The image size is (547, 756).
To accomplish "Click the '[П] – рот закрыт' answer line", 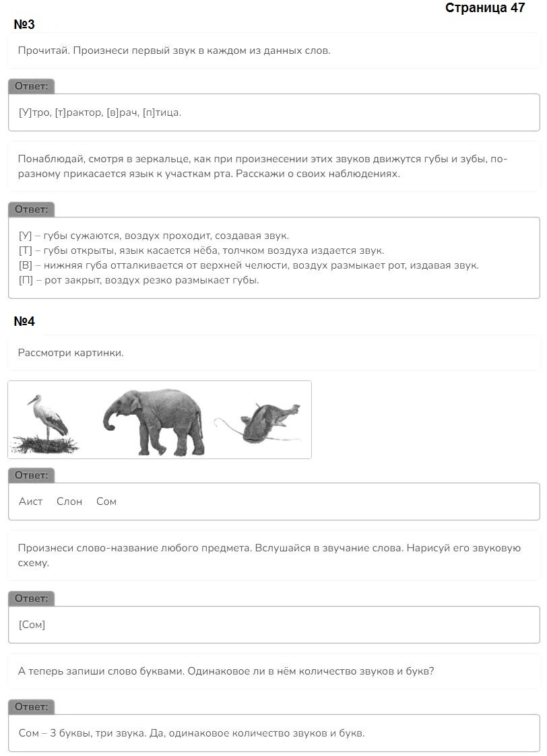I will (139, 280).
